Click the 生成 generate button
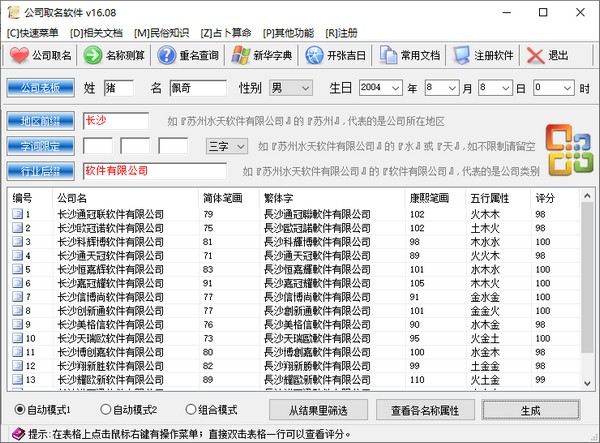Screen dimensions: 600x443 pyautogui.click(x=531, y=410)
